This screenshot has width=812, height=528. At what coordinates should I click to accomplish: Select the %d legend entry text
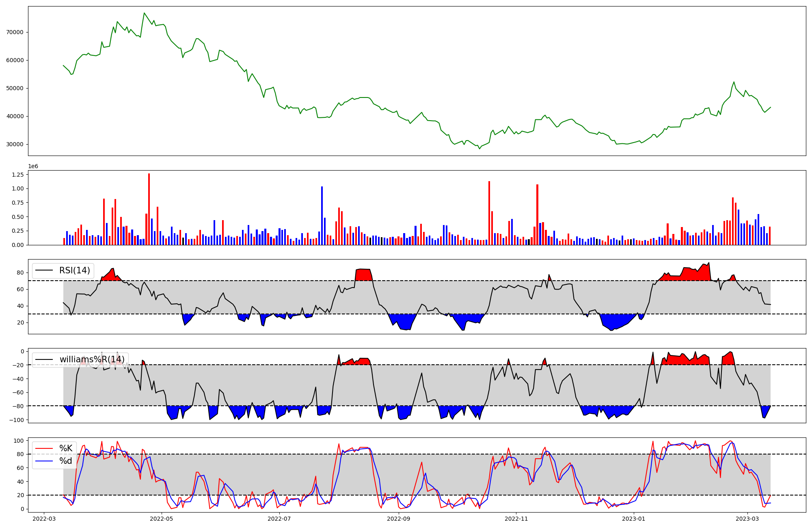pyautogui.click(x=66, y=461)
